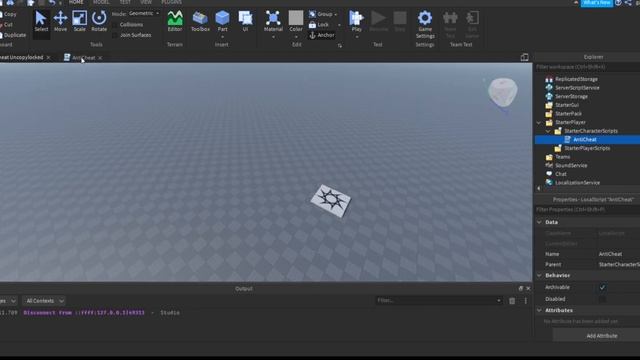Collapse the StarterCharacterScripts node

[548, 131]
